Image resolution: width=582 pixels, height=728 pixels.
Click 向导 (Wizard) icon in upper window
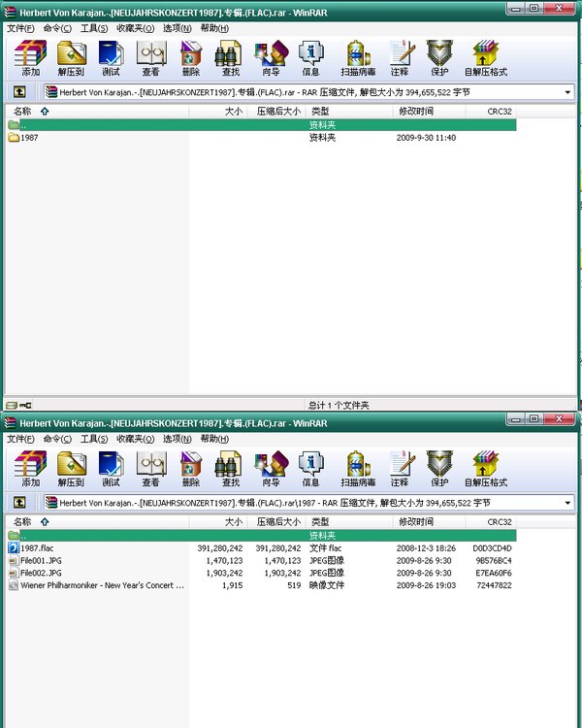(271, 58)
